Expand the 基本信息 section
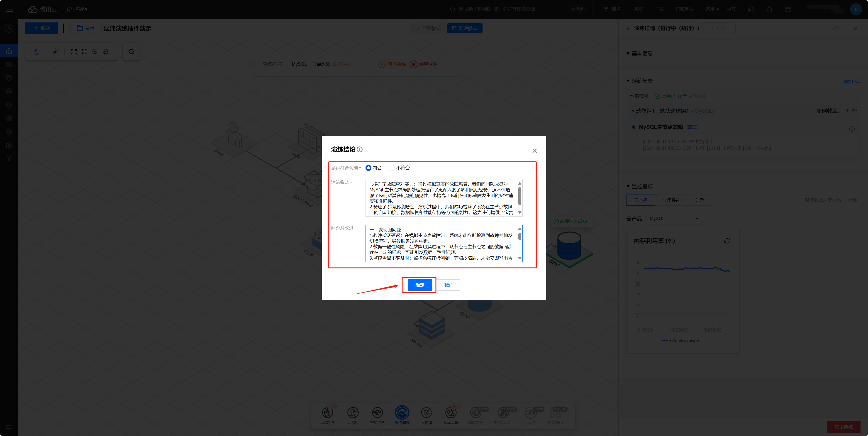The height and width of the screenshot is (436, 868). point(639,53)
